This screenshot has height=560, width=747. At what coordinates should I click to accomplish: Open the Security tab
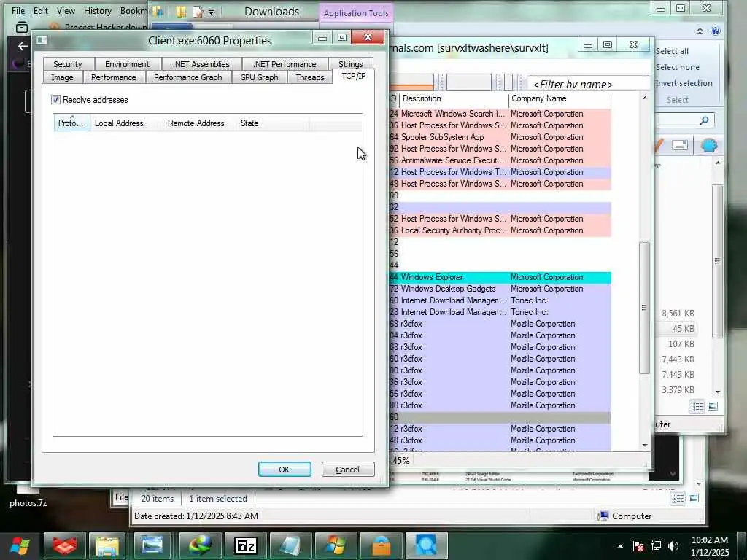68,64
